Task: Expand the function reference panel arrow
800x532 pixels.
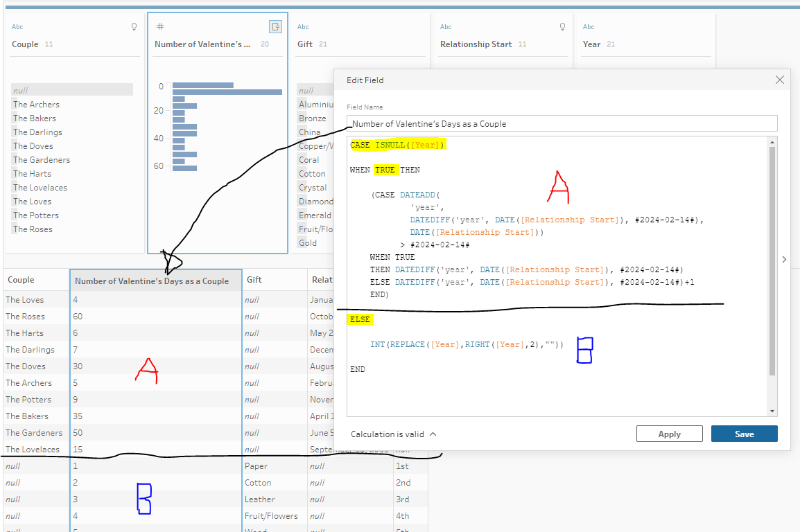Action: click(x=784, y=260)
